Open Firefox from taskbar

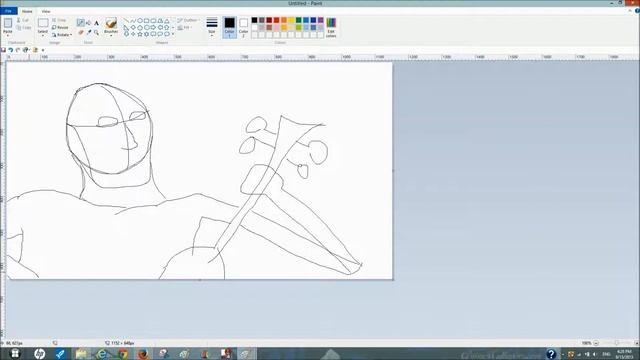143,354
